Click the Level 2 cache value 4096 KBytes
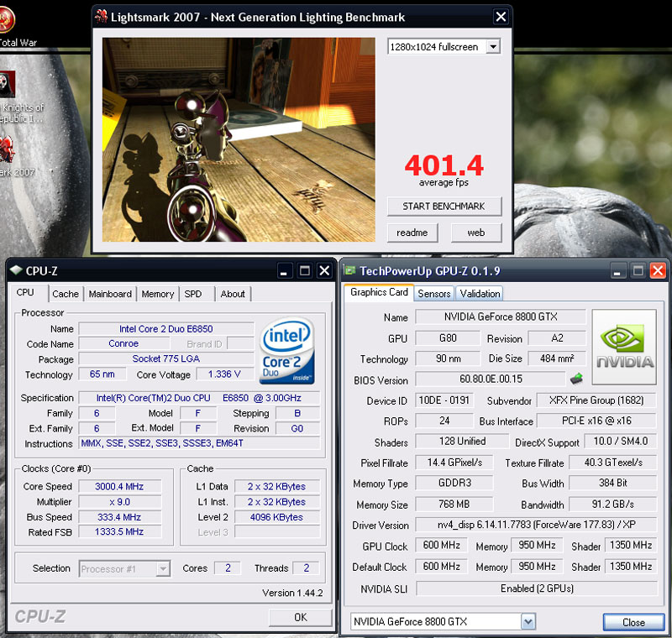This screenshot has height=638, width=672. tap(277, 517)
